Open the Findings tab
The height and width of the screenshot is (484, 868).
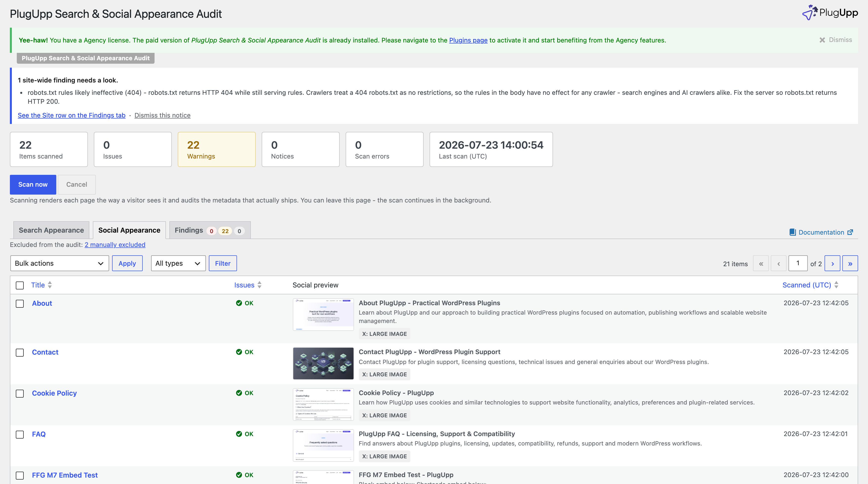[210, 230]
